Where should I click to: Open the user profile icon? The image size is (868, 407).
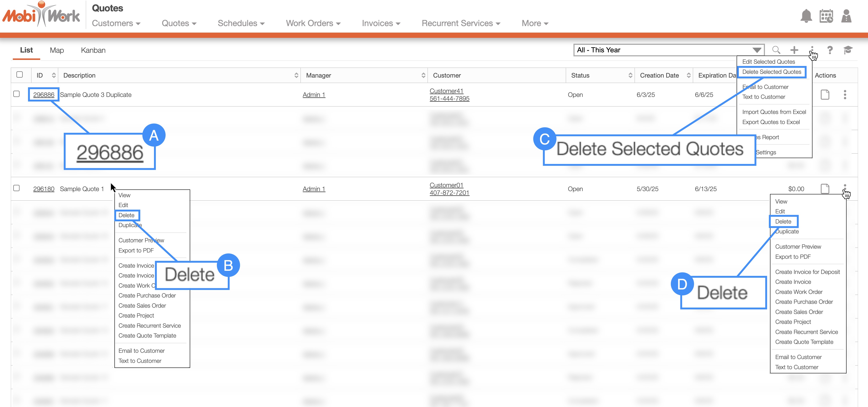(846, 16)
